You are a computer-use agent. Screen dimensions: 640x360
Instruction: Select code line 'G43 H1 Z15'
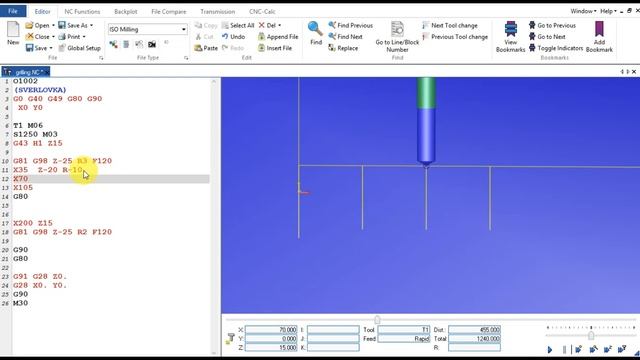click(38, 143)
